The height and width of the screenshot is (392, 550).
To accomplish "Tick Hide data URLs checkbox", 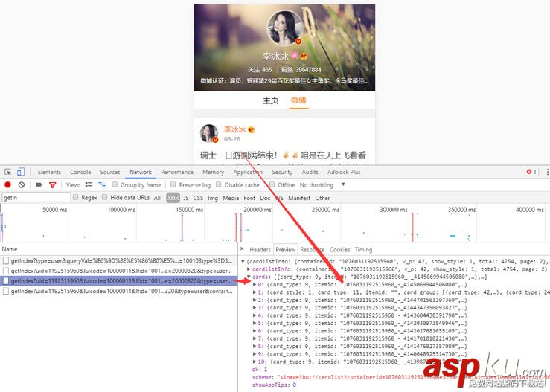I will 104,197.
